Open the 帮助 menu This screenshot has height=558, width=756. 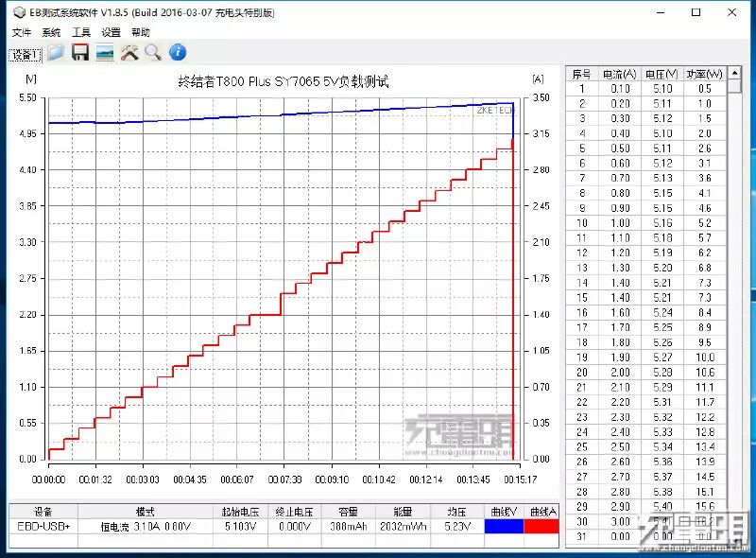(140, 32)
